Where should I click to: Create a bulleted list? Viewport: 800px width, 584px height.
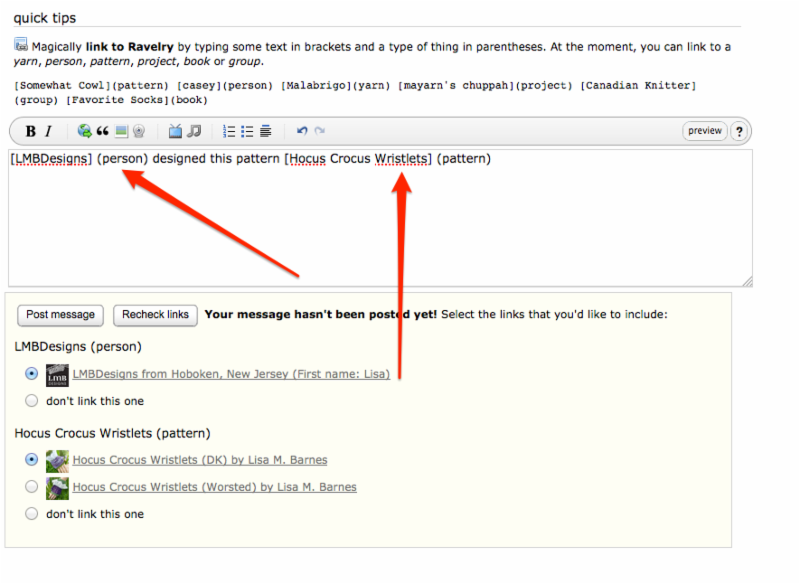click(247, 131)
